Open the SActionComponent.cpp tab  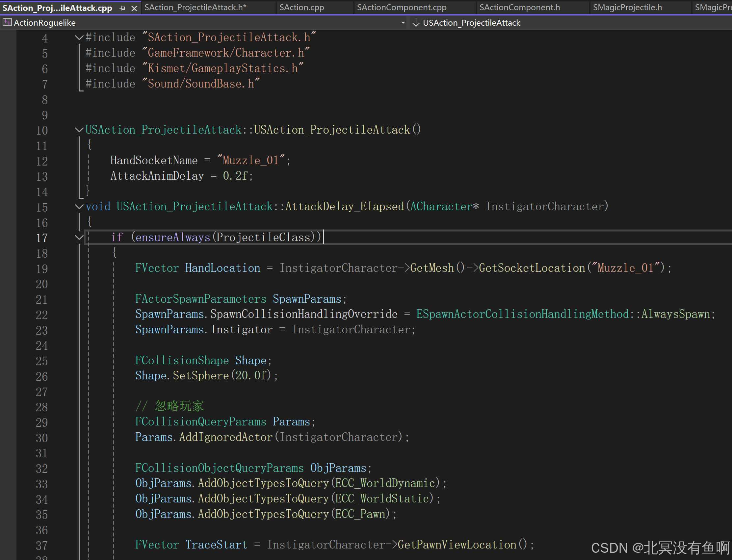pyautogui.click(x=402, y=7)
